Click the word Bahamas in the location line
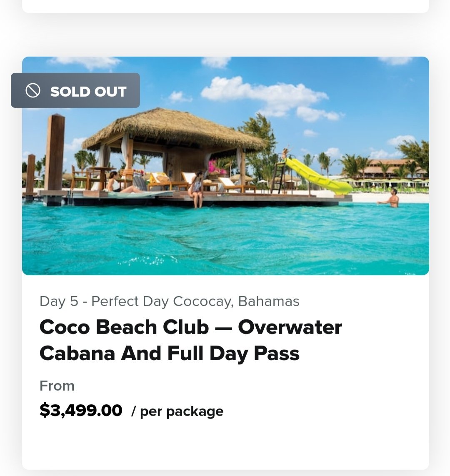450x476 pixels. (269, 301)
